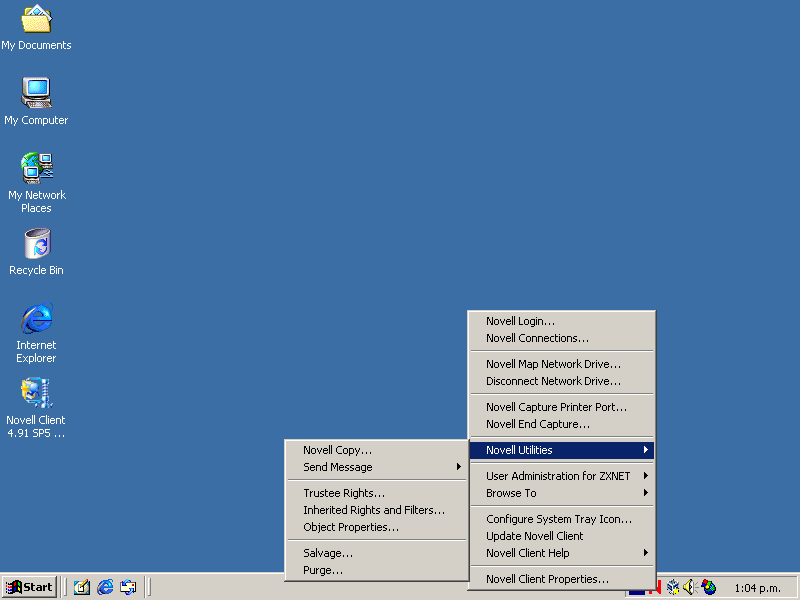The image size is (800, 600).
Task: Click the Start button
Action: [x=30, y=587]
